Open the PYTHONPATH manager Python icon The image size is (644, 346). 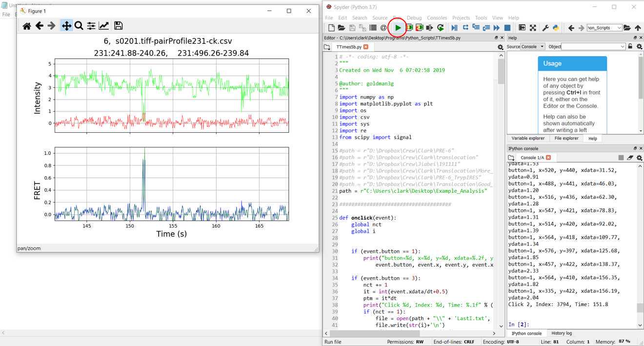tap(556, 28)
